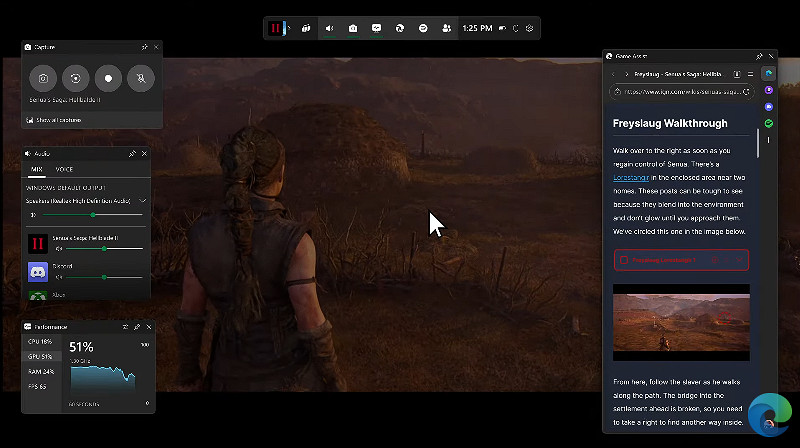This screenshot has height=448, width=800.
Task: Adjust the Senua's Saga Hellblade II volume slider
Action: click(x=105, y=248)
